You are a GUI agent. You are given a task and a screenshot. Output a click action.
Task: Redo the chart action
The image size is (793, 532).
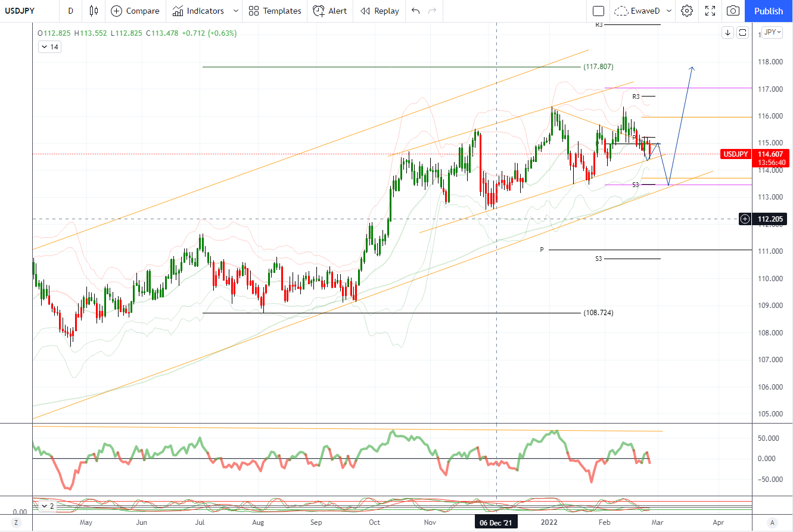click(432, 11)
